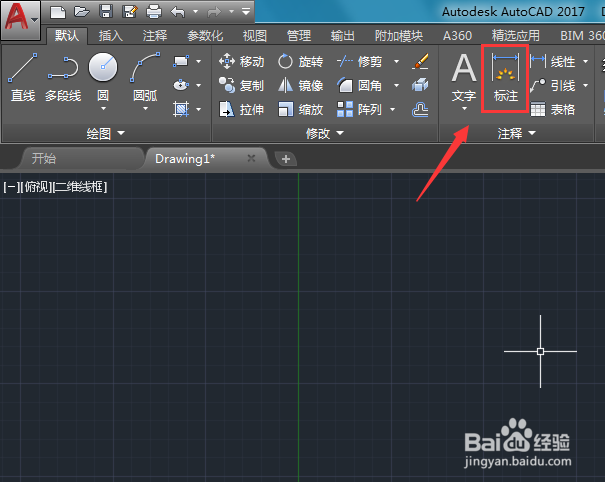
Task: Expand the 圆角 fillet dropdown arrow
Action: click(396, 85)
